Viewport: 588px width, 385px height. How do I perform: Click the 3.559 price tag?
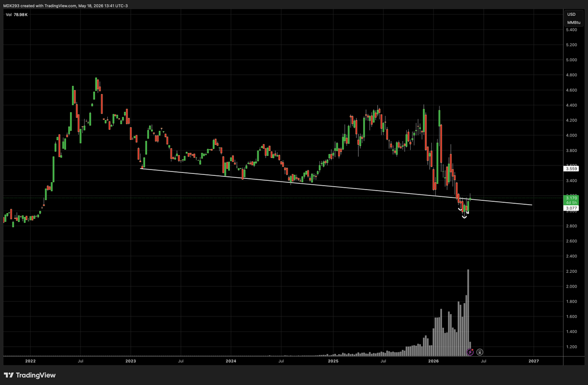pyautogui.click(x=572, y=168)
